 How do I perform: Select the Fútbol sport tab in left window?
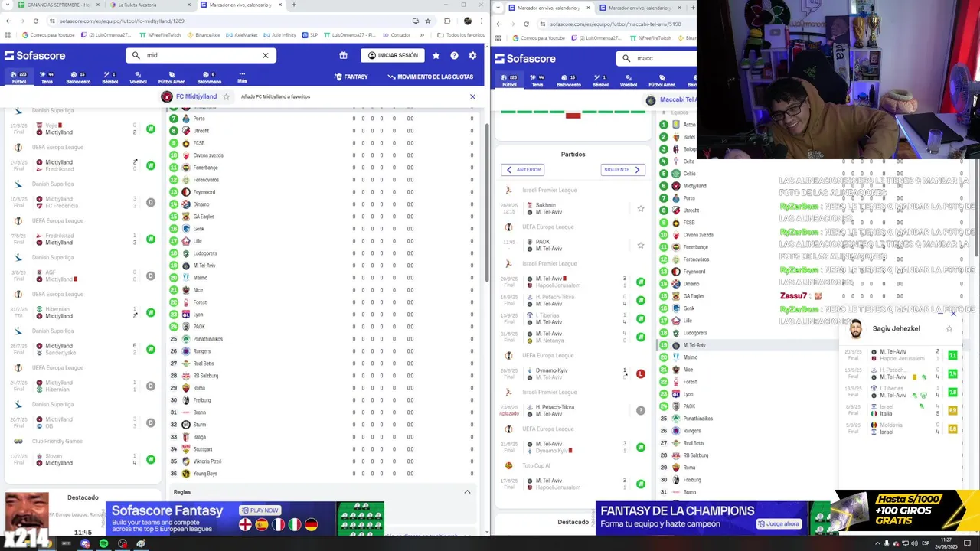(x=18, y=77)
